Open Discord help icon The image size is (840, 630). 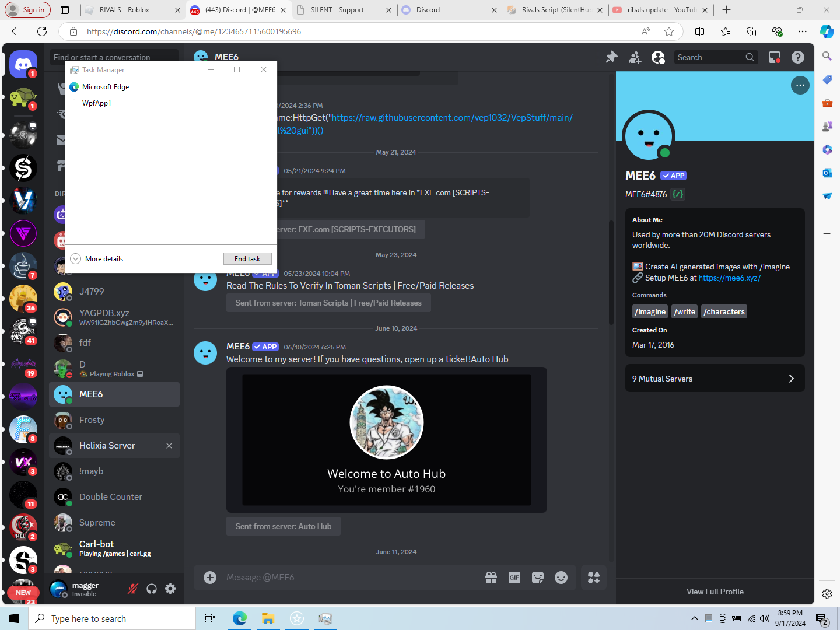[798, 57]
